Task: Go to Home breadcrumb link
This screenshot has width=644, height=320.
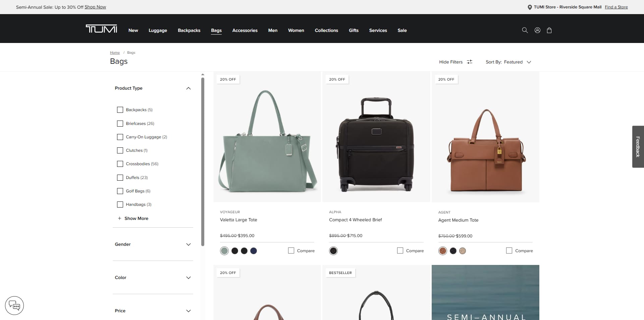Action: coord(115,52)
